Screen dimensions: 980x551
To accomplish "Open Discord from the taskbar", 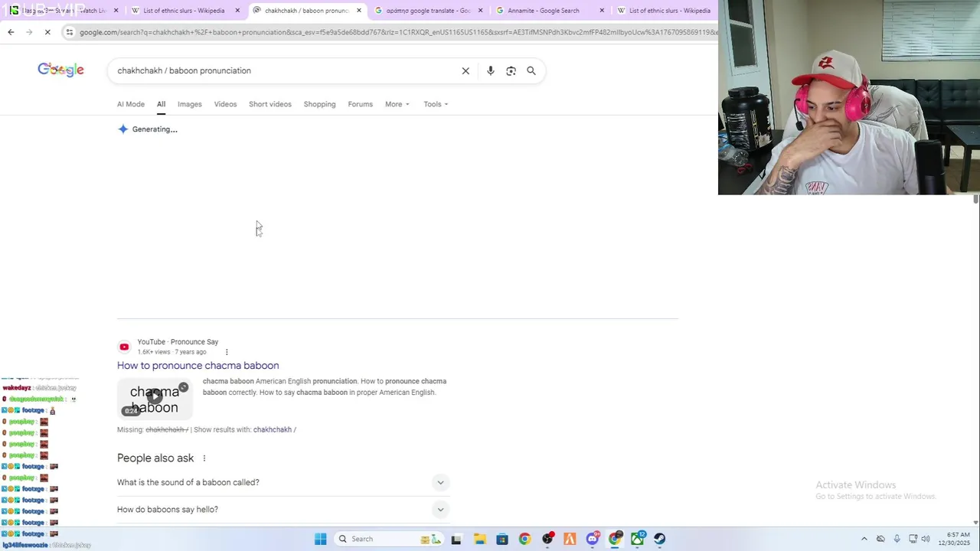I will (593, 539).
